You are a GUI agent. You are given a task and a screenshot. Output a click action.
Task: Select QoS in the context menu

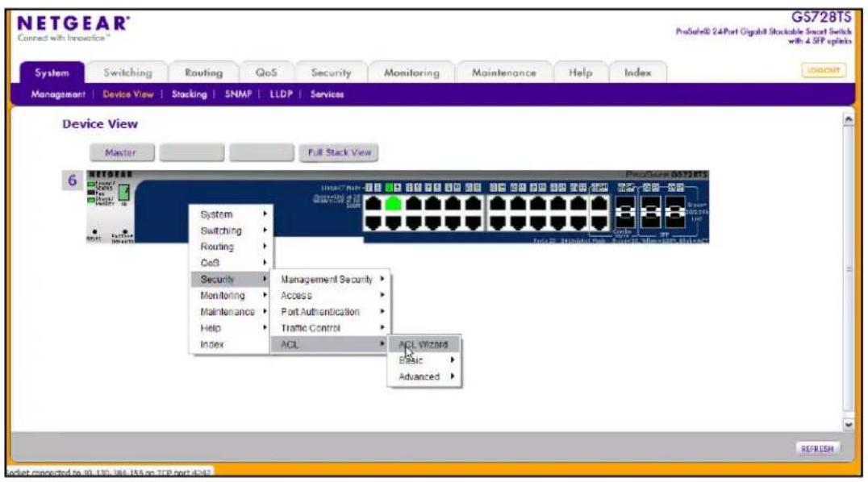tap(230, 263)
